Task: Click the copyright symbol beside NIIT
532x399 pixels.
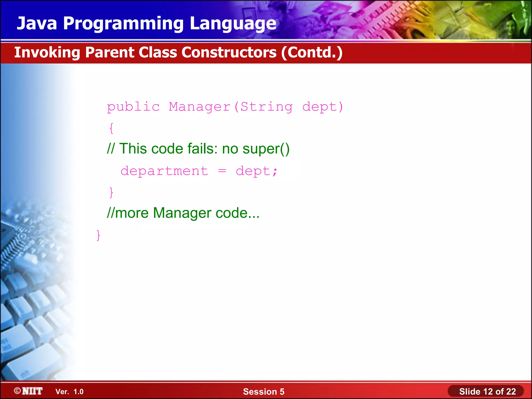Action: tap(17, 391)
